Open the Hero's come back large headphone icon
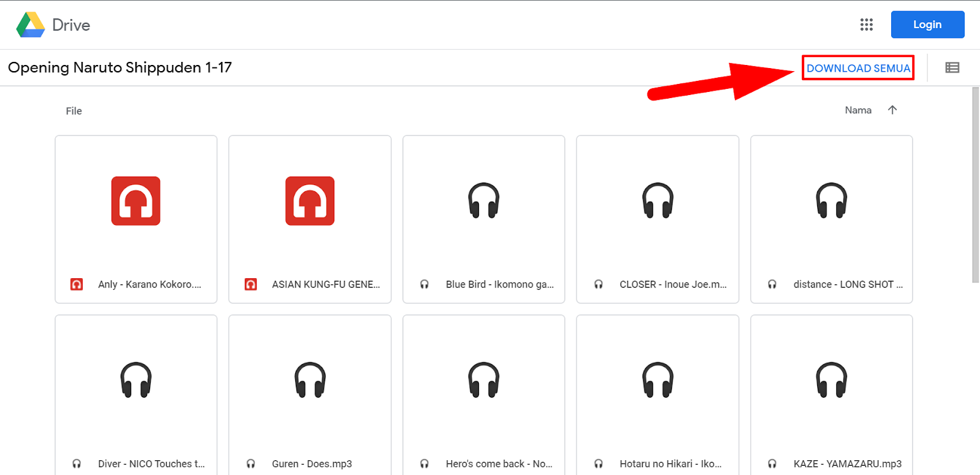The height and width of the screenshot is (475, 980). click(x=484, y=380)
